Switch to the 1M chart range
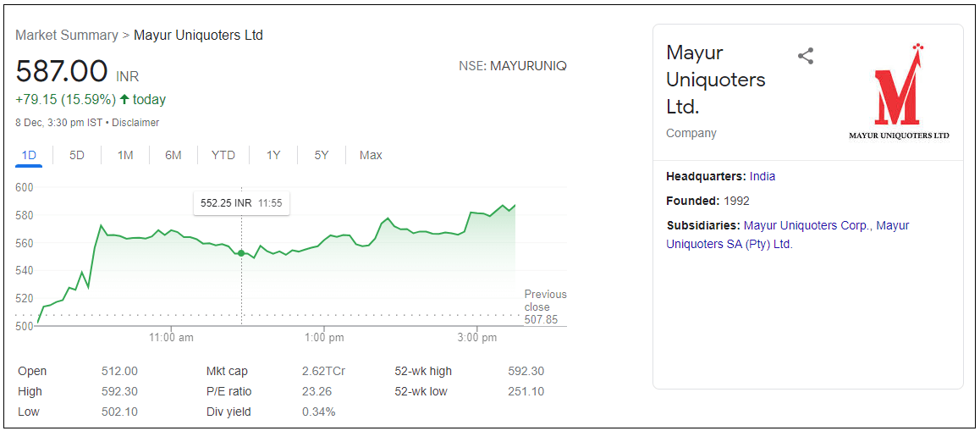 point(125,155)
